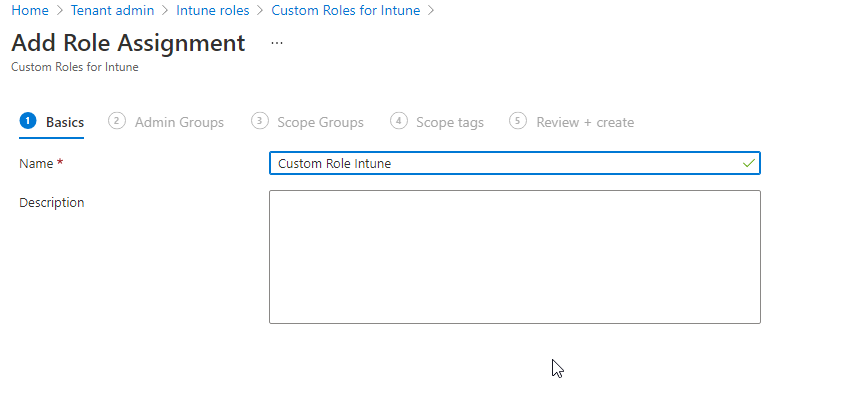
Task: Click into the Description text area
Action: [x=514, y=257]
